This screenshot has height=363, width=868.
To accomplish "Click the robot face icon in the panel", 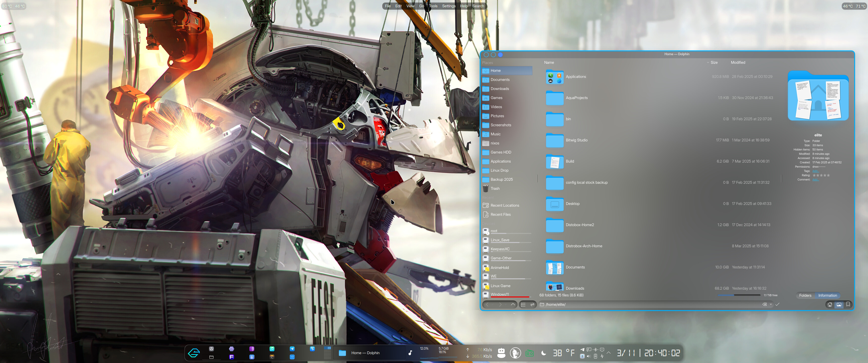I will click(501, 353).
